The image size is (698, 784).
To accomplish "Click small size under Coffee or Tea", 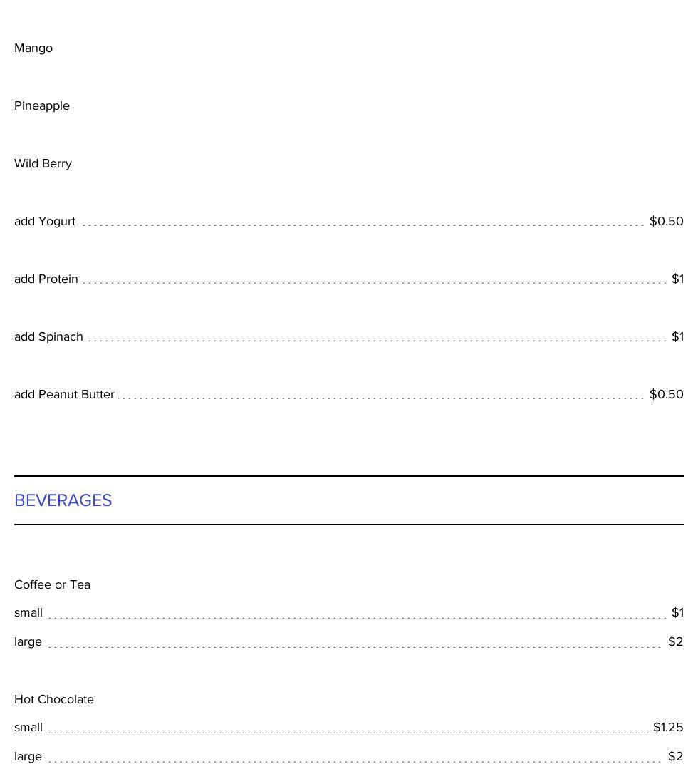I will 28,612.
